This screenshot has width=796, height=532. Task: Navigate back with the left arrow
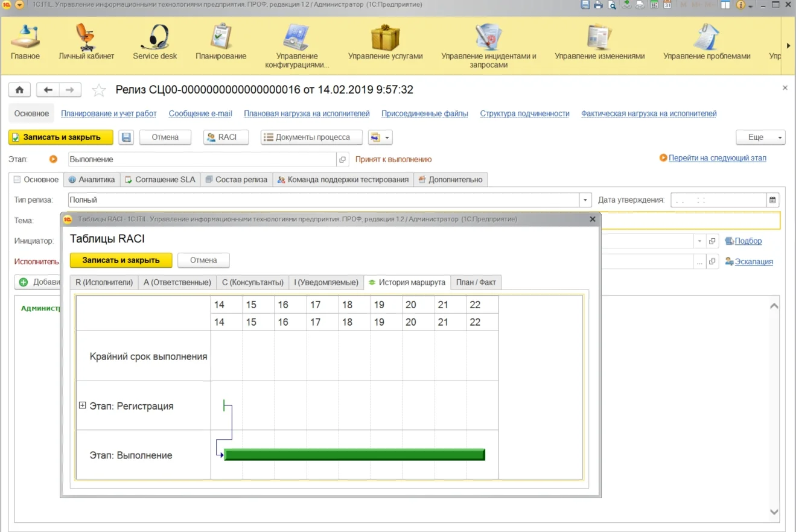(x=48, y=90)
